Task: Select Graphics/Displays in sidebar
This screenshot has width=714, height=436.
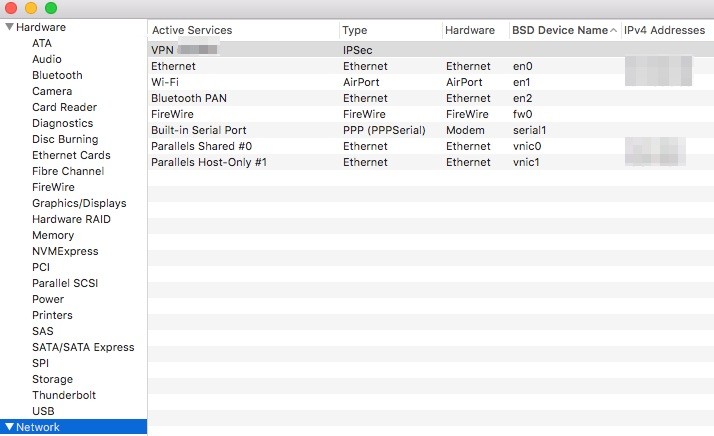Action: pyautogui.click(x=79, y=203)
